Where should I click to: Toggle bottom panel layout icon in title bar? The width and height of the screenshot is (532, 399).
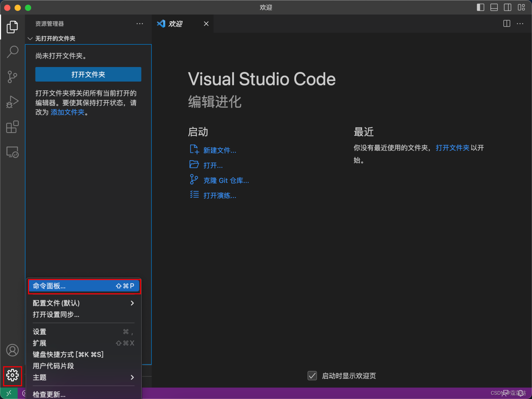(x=494, y=7)
